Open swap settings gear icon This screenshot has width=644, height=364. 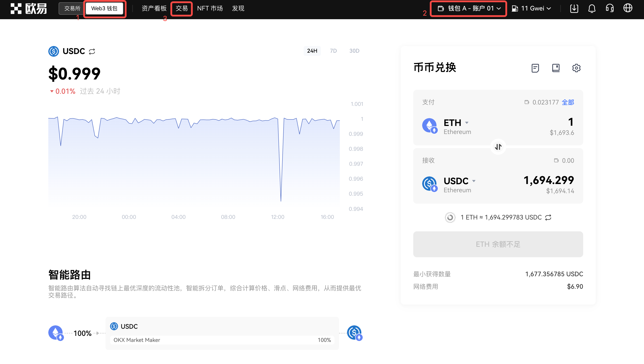click(x=576, y=68)
